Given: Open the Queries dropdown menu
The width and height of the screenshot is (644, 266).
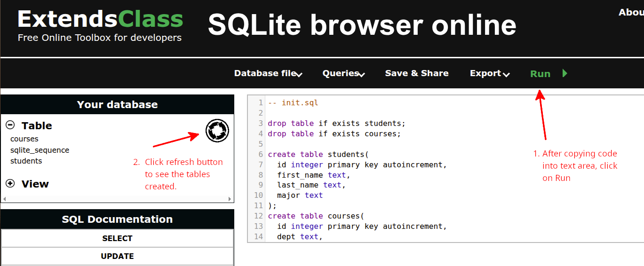Looking at the screenshot, I should (344, 73).
